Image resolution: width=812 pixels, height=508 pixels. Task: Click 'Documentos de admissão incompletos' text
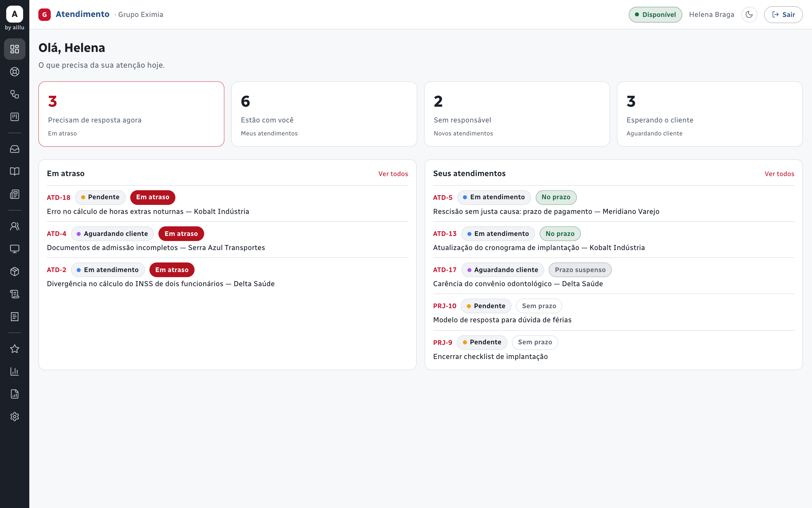pyautogui.click(x=112, y=248)
